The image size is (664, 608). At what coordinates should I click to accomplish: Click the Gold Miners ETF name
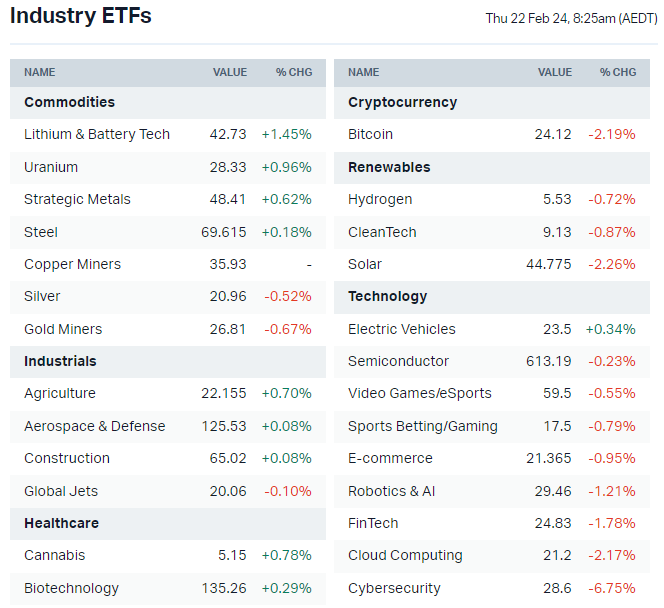click(63, 329)
